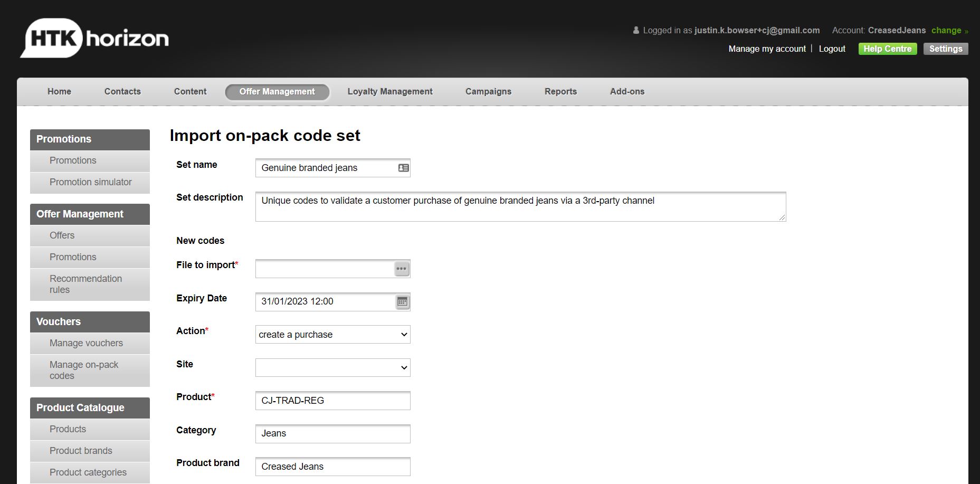Click the Logout link
This screenshot has height=484, width=980.
832,49
